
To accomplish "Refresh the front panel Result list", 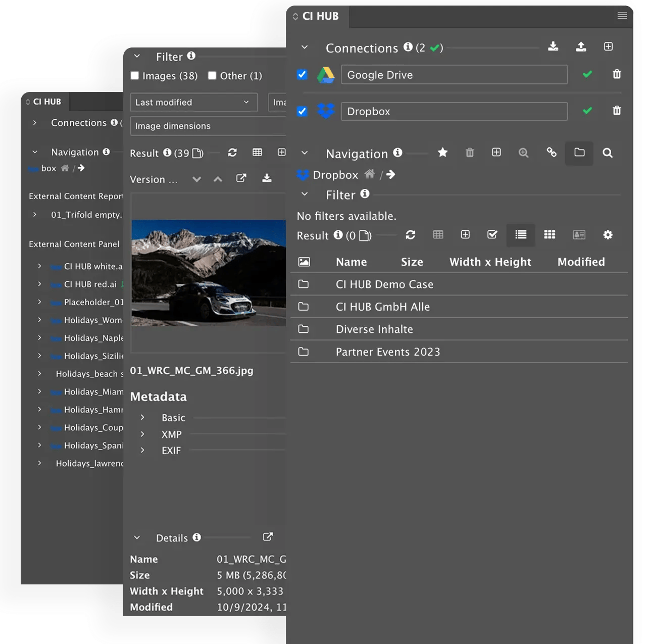I will click(x=411, y=235).
